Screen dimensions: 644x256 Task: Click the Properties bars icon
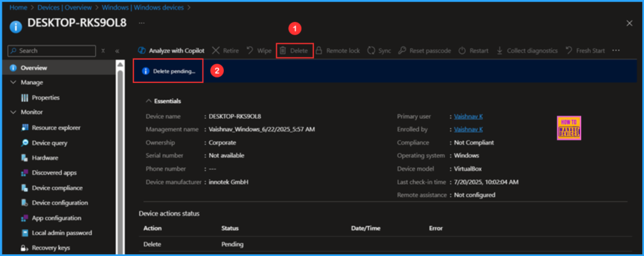[x=25, y=97]
